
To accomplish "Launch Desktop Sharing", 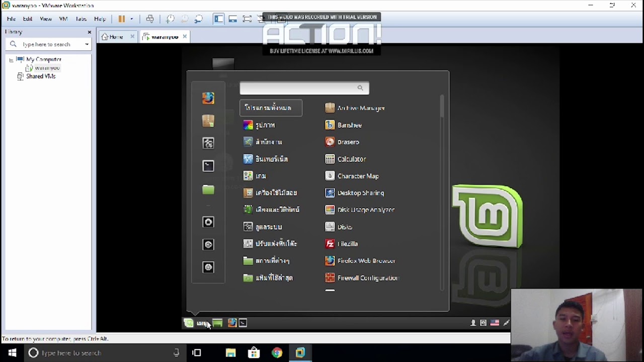I will [355, 193].
